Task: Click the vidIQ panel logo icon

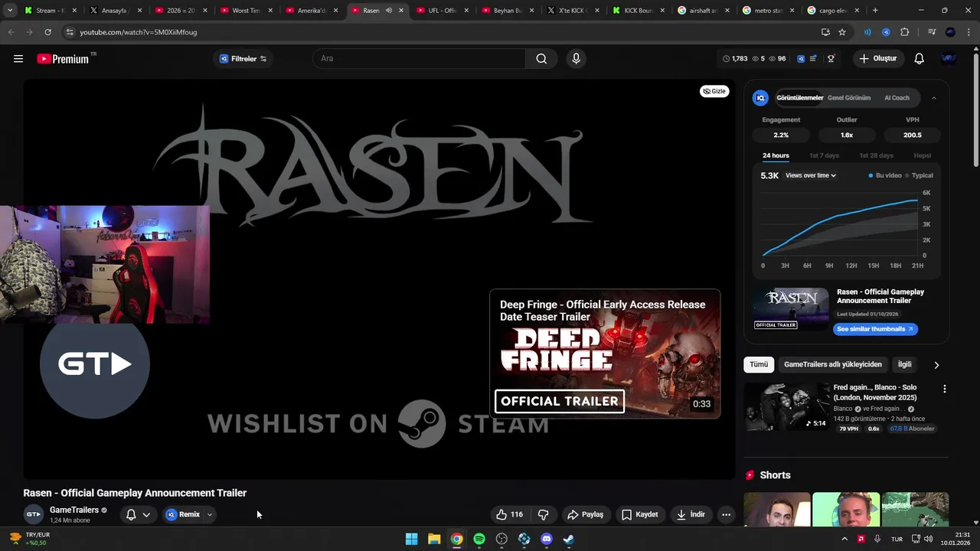Action: click(760, 98)
